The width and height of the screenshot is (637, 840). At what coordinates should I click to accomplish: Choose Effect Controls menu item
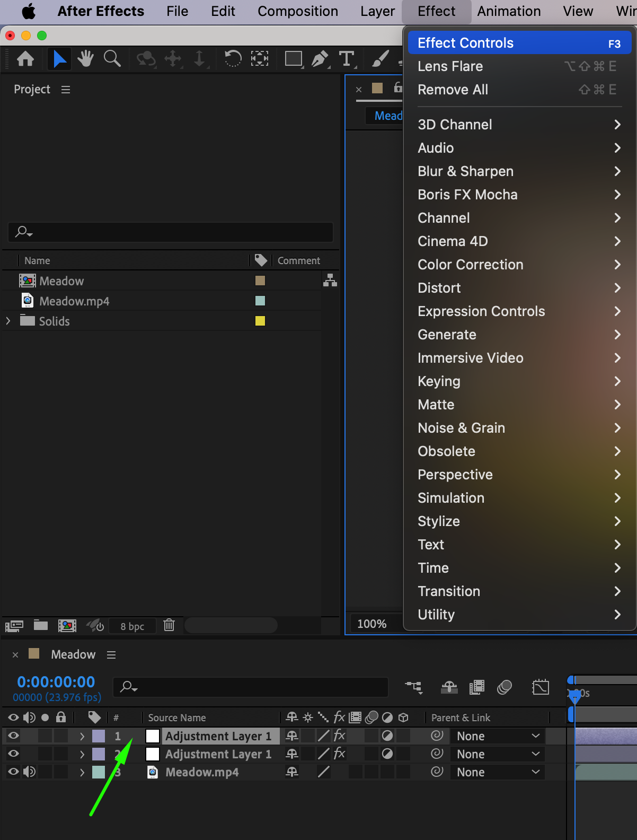click(519, 43)
